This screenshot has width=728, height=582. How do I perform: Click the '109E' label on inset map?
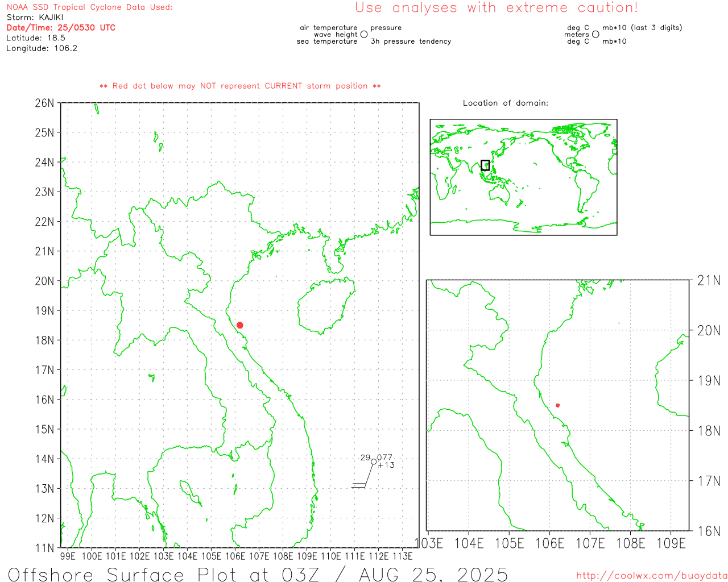(671, 543)
